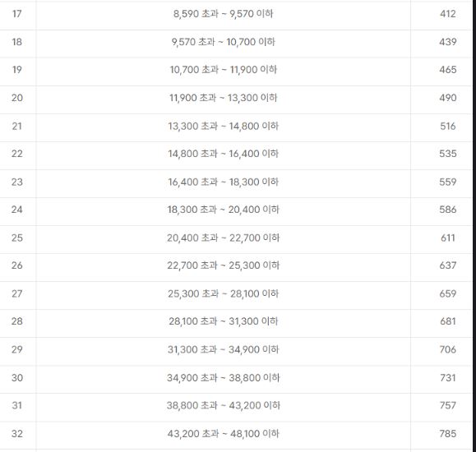This screenshot has width=476, height=452.
Task: Click the vertical scrollbar on right edge
Action: pyautogui.click(x=474, y=226)
